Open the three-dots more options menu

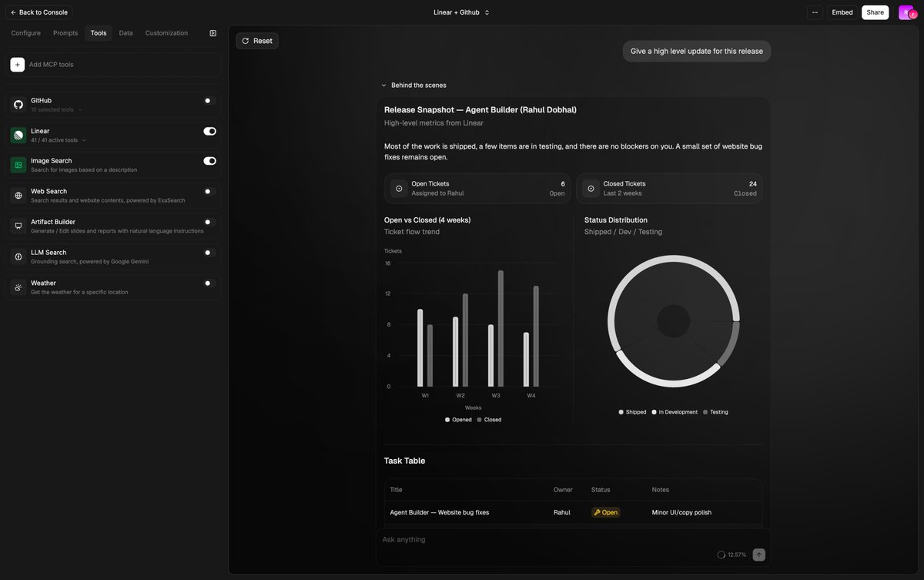click(x=815, y=12)
